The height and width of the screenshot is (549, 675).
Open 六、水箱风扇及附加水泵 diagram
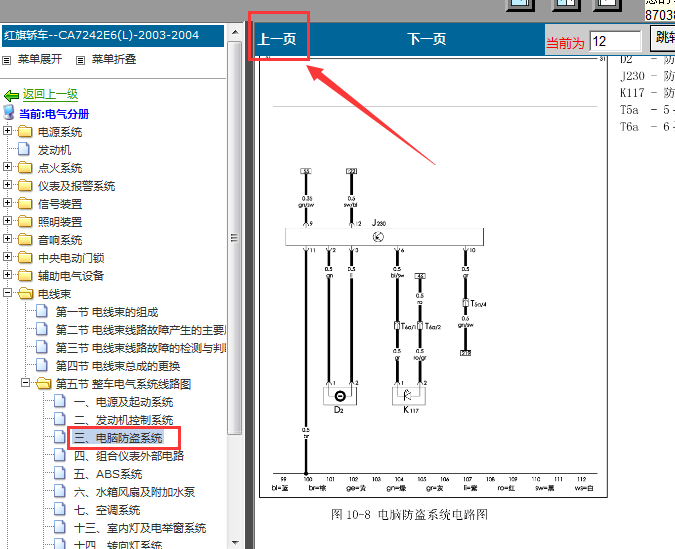[x=134, y=492]
